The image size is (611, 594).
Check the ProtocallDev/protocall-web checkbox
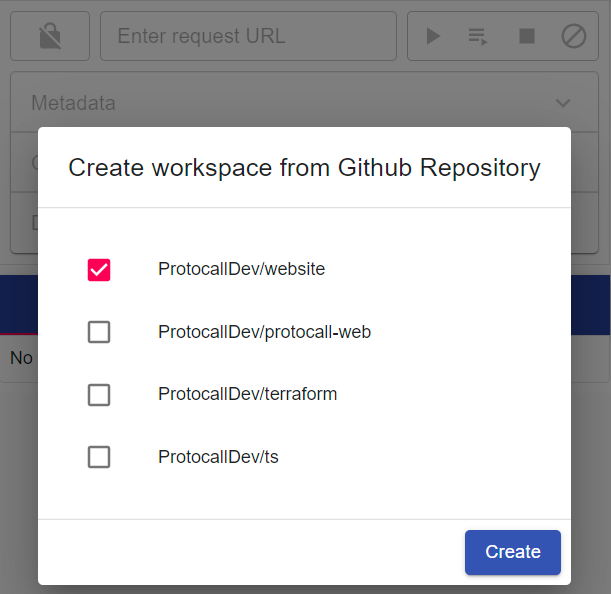point(99,332)
